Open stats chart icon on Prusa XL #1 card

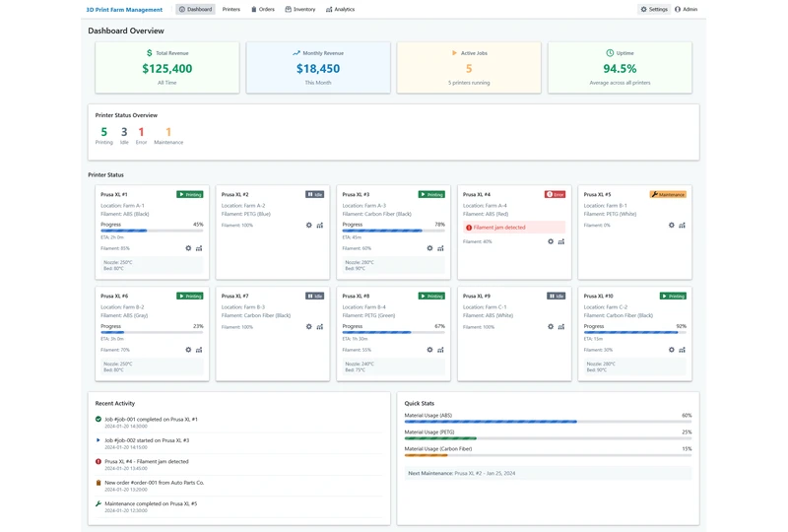click(199, 248)
